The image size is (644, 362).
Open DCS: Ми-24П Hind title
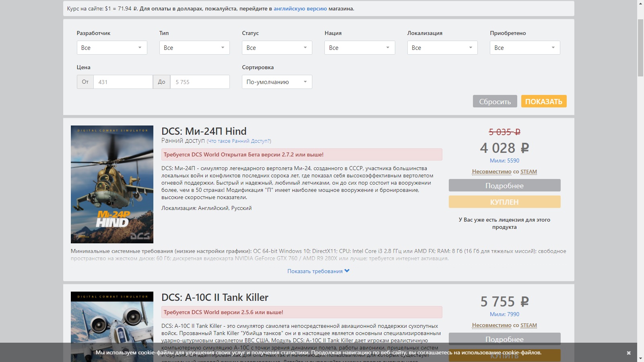[x=204, y=131]
